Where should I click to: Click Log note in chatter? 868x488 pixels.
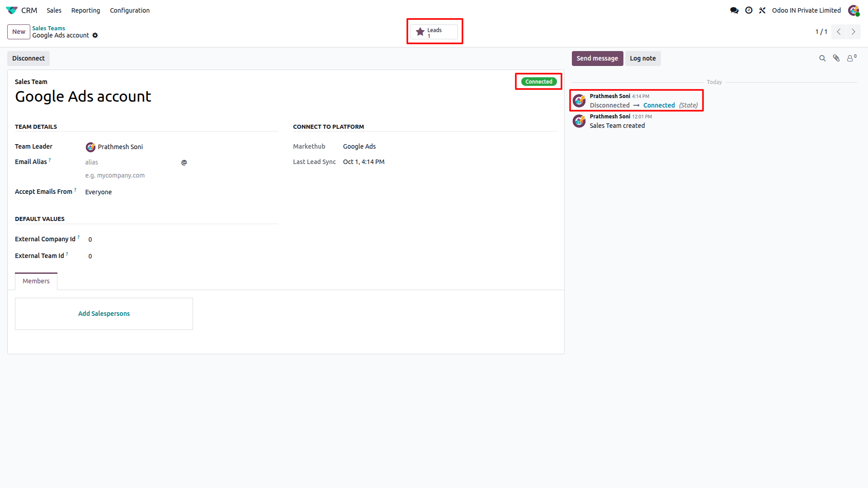coord(642,58)
